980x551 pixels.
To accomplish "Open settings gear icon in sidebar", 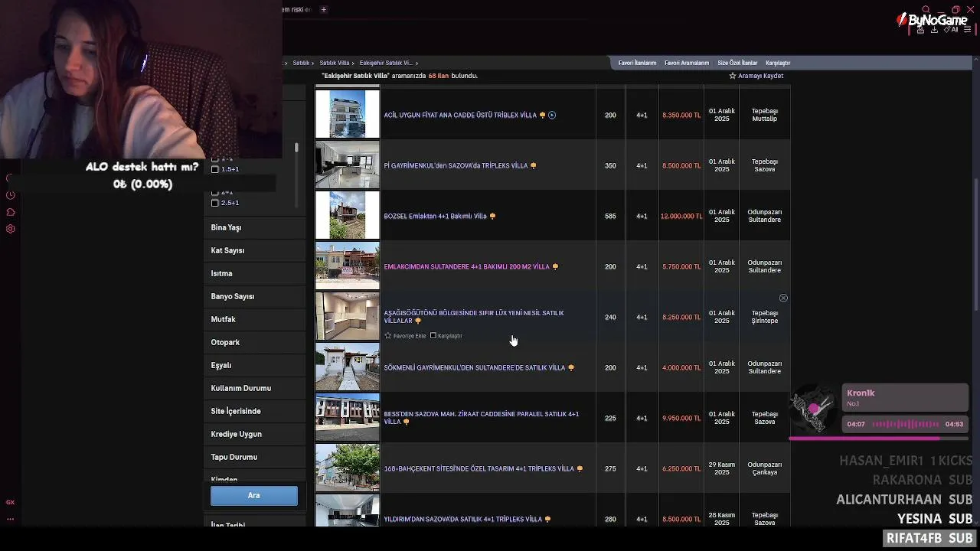I will 11,229.
